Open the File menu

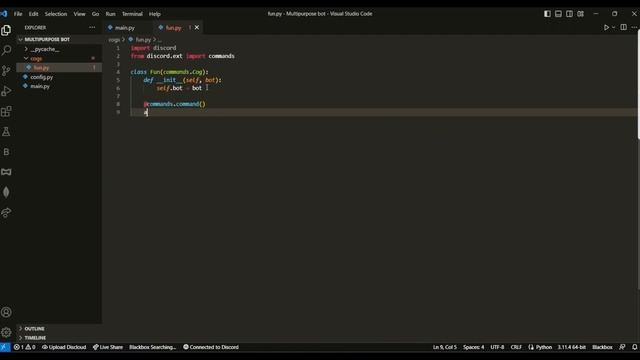[x=18, y=14]
